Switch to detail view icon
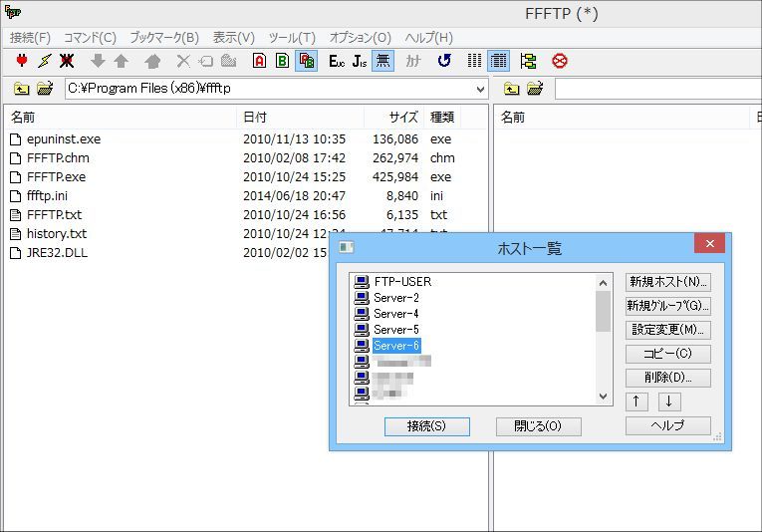This screenshot has height=532, width=762. 498,61
